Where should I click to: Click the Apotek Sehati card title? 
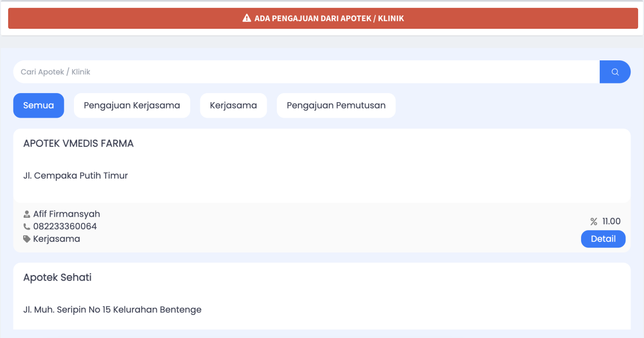57,277
